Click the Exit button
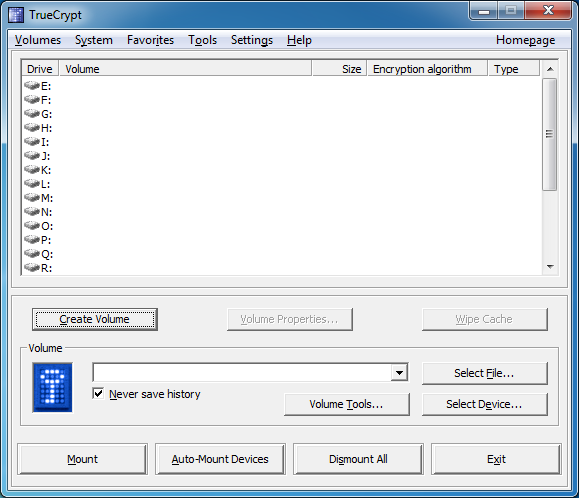Viewport: 579px width, 498px height. click(x=496, y=459)
